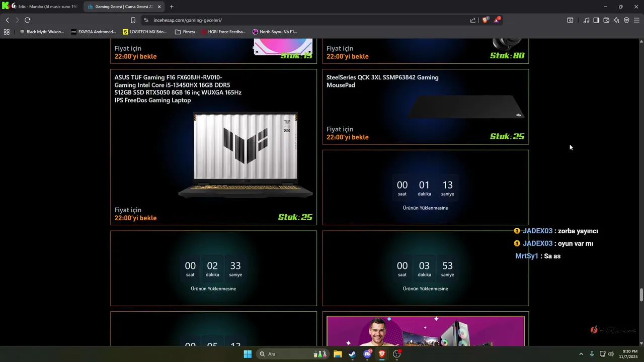Click the headset product image

pyautogui.click(x=508, y=44)
